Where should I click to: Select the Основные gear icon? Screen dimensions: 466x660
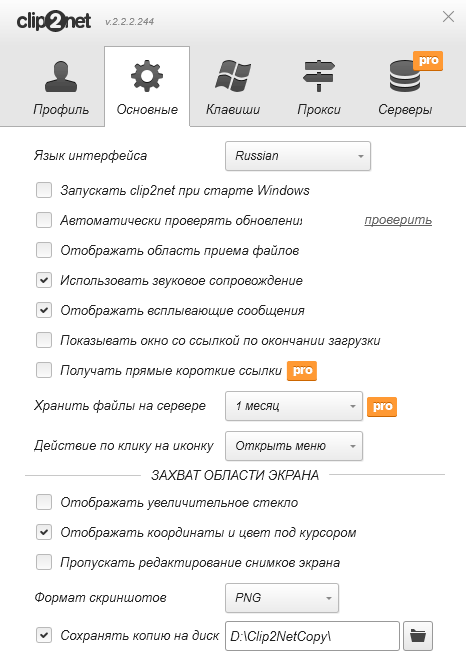pyautogui.click(x=147, y=76)
